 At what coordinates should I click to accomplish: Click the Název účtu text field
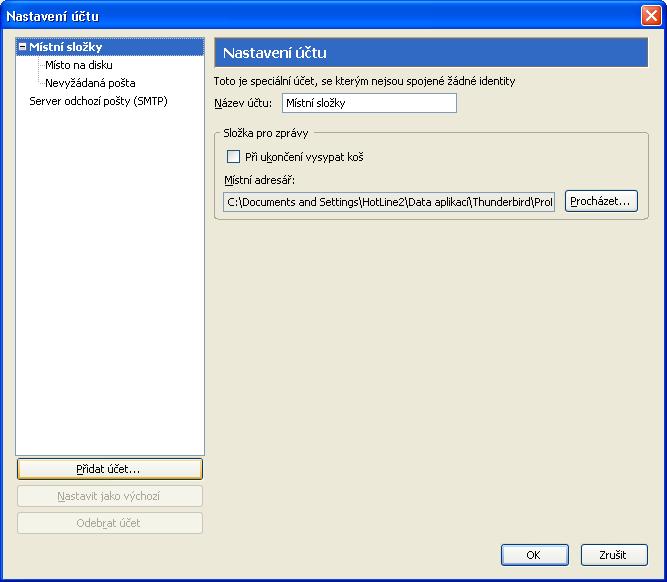368,103
